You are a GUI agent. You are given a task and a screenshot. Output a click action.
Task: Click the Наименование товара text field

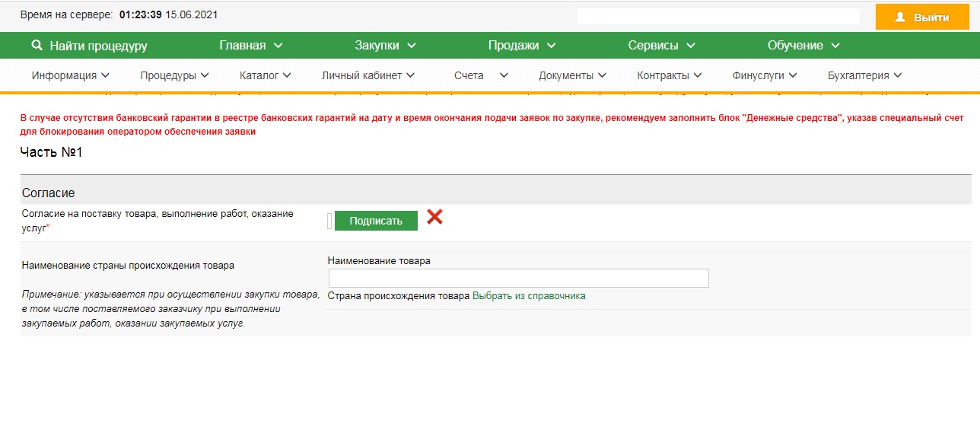coord(518,278)
